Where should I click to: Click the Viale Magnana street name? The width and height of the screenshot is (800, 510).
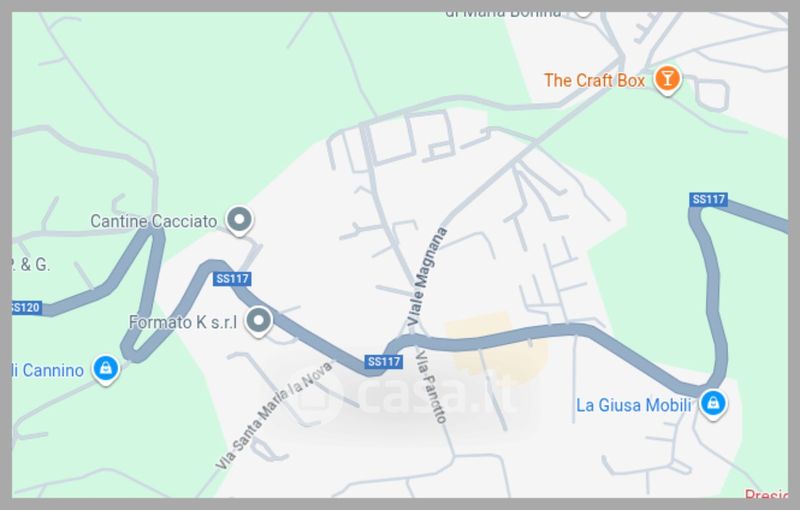coord(427,277)
